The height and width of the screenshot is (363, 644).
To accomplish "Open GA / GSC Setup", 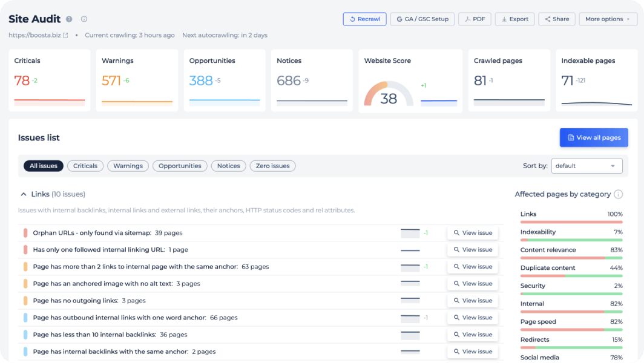I will click(422, 19).
